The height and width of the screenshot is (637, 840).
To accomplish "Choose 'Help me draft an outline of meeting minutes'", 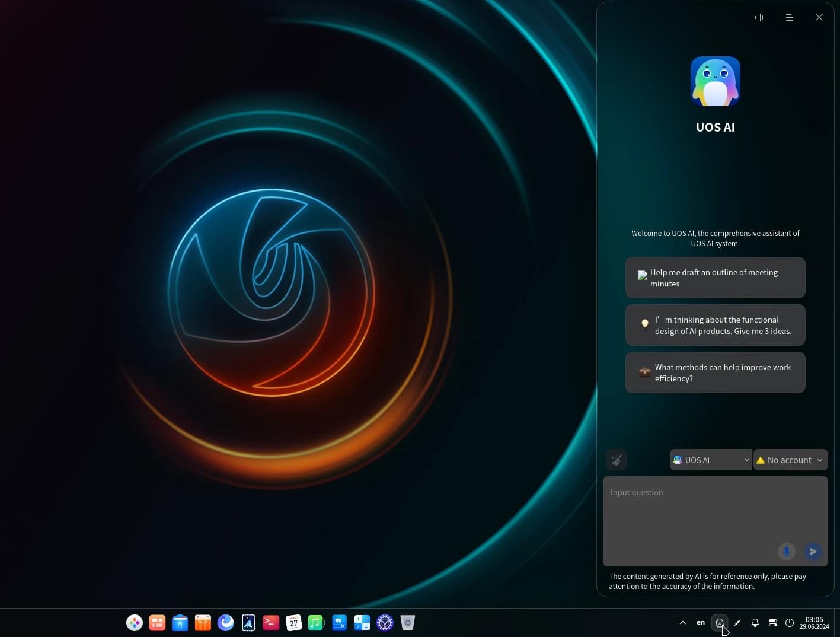I will click(x=716, y=278).
